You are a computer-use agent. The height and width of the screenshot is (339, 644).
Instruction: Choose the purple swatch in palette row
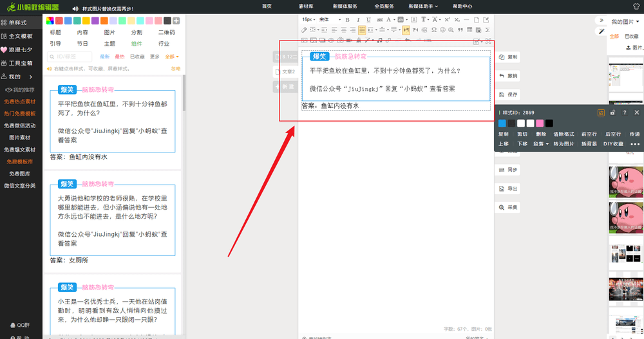coord(95,21)
